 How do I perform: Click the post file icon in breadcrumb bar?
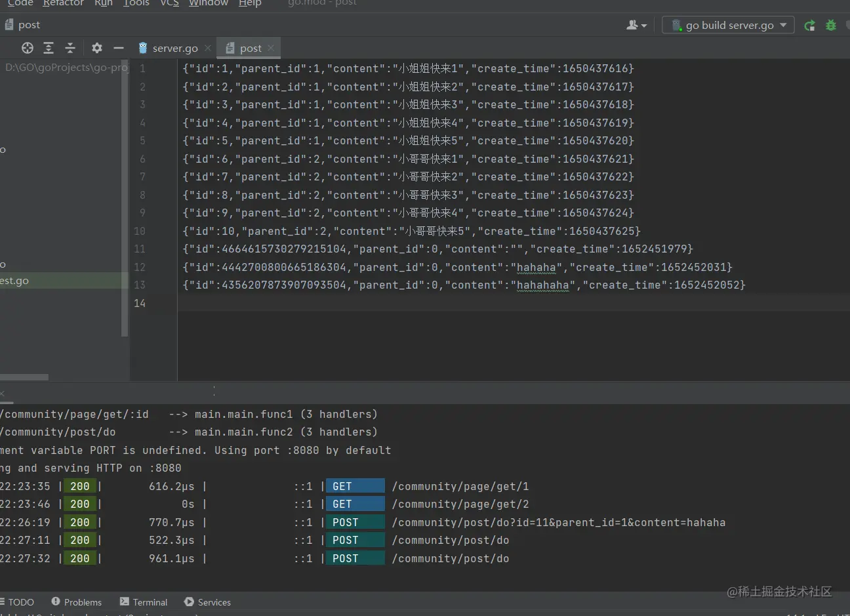coord(9,25)
